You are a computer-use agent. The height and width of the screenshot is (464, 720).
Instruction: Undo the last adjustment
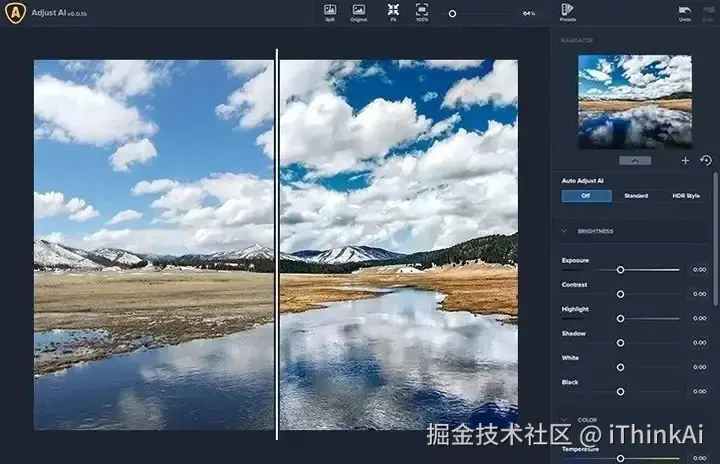(685, 13)
